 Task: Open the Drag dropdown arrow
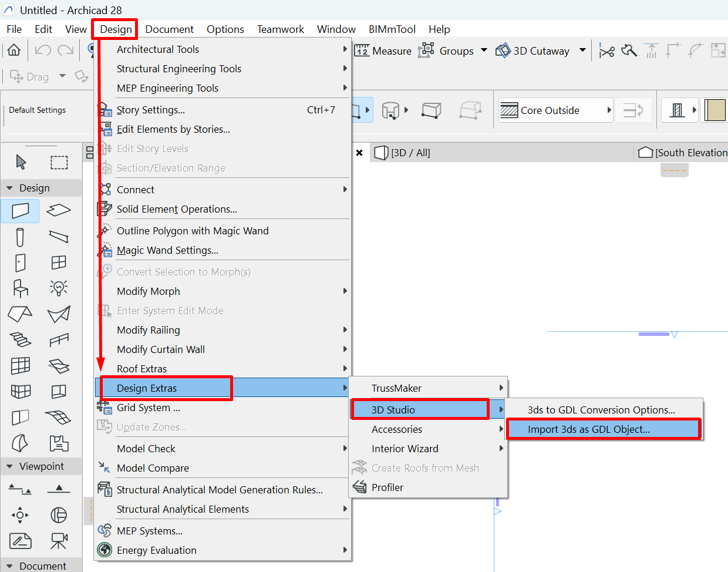62,76
